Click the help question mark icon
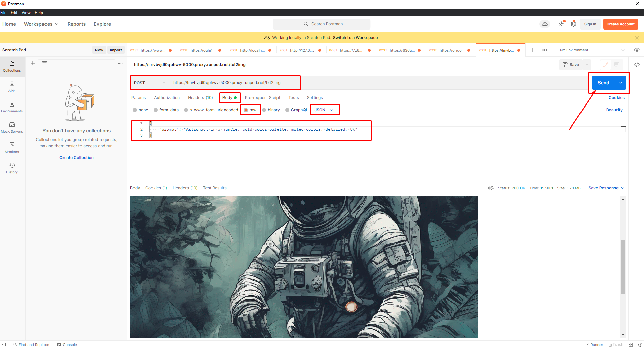Viewport: 644px width, 348px height. [640, 345]
